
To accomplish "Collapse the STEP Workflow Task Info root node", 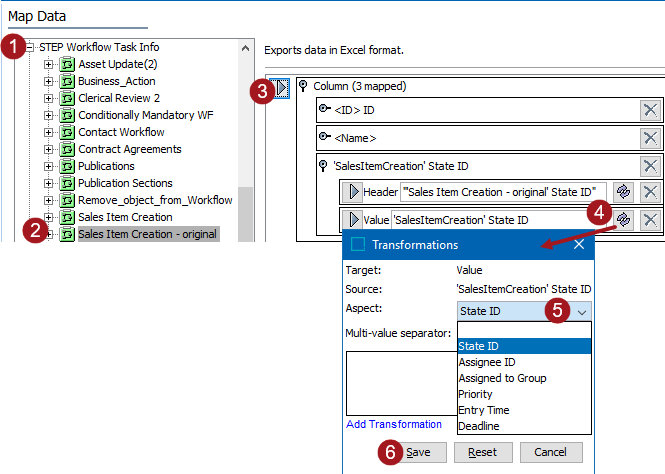I will [30, 47].
